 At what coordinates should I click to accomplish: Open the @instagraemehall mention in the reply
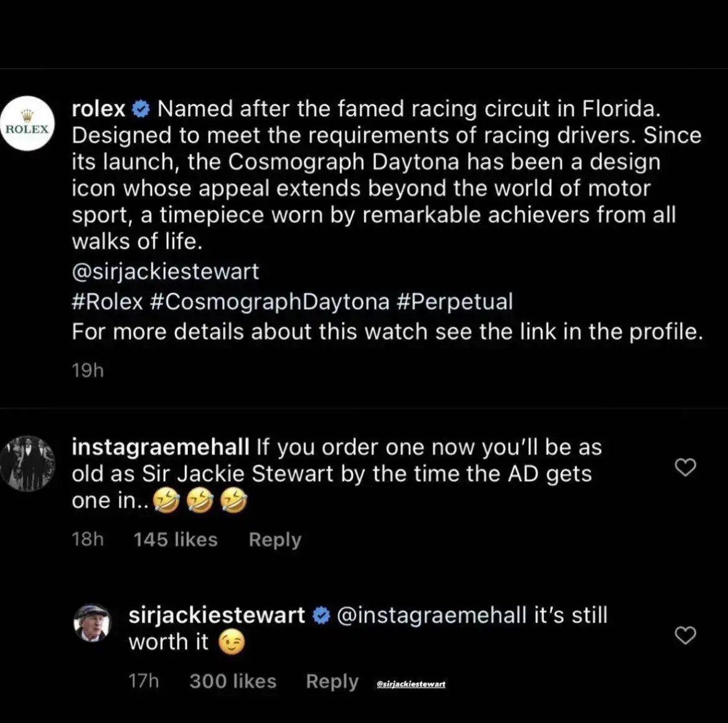pyautogui.click(x=432, y=615)
